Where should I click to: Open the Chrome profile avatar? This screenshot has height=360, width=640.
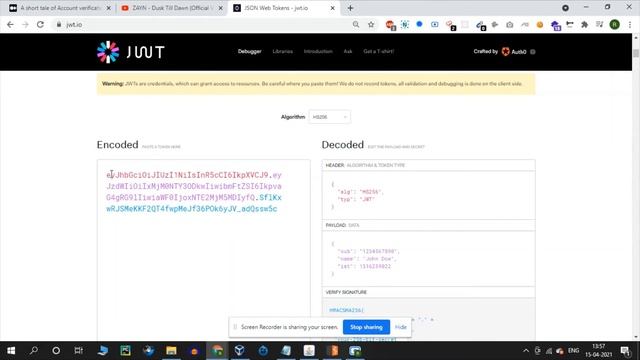pyautogui.click(x=614, y=24)
